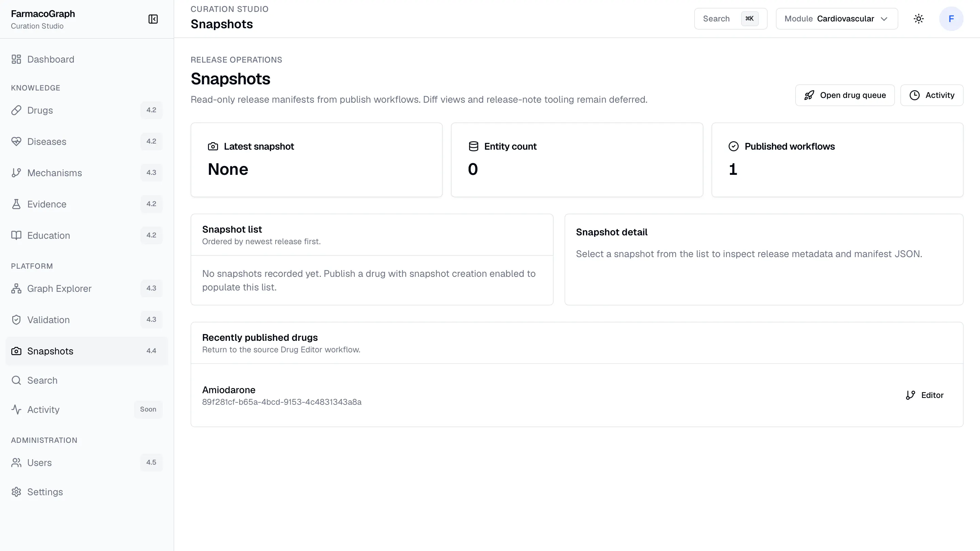Click the Dashboard grid icon
The width and height of the screenshot is (980, 551).
[16, 59]
